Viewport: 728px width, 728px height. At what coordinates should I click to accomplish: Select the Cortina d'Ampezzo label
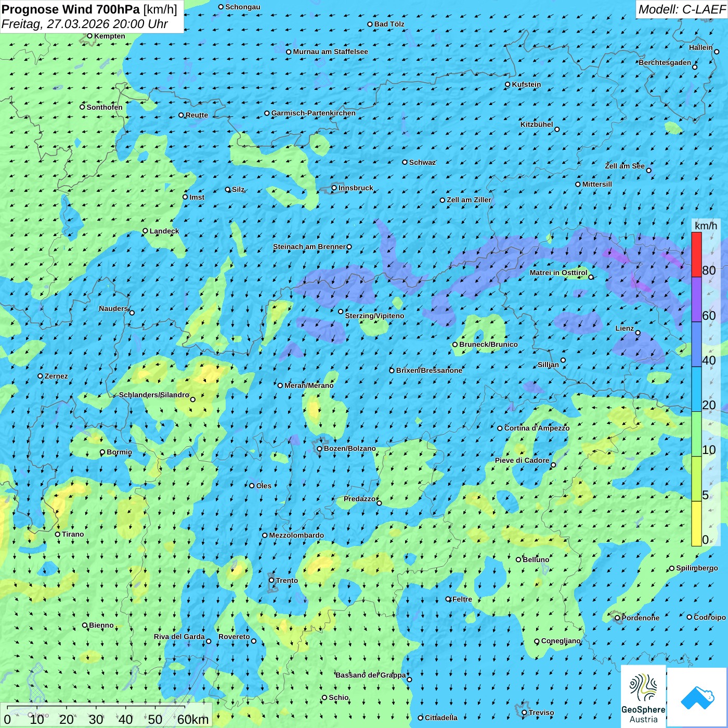click(537, 428)
